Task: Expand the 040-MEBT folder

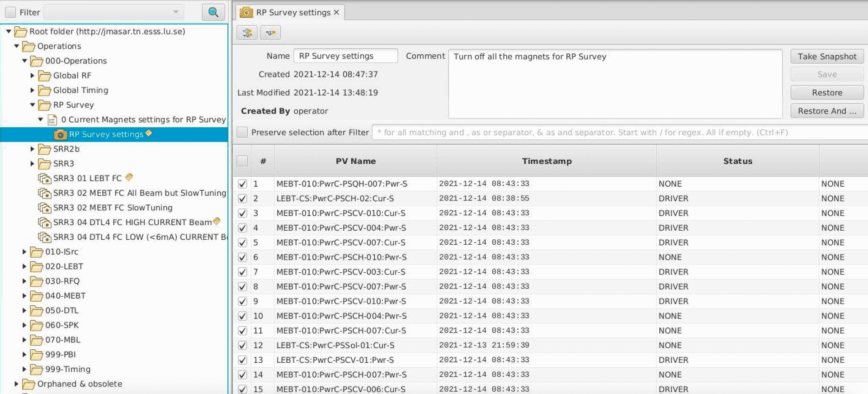Action: [24, 296]
